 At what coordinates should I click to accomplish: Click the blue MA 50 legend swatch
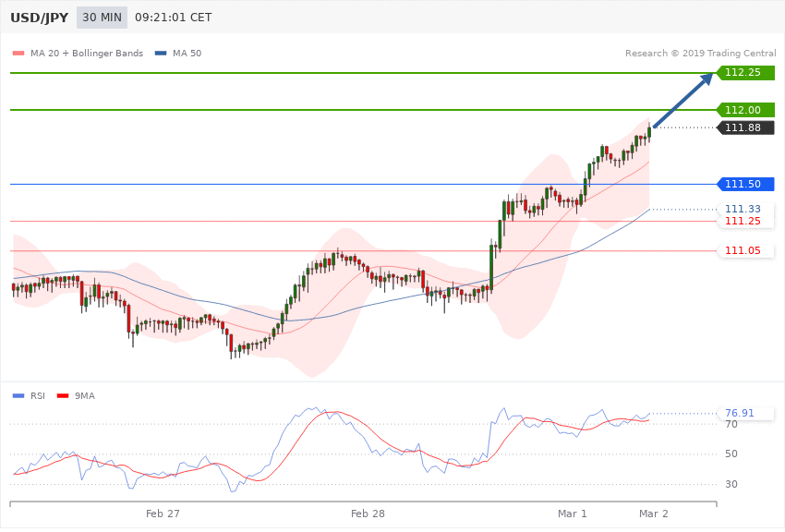[161, 53]
